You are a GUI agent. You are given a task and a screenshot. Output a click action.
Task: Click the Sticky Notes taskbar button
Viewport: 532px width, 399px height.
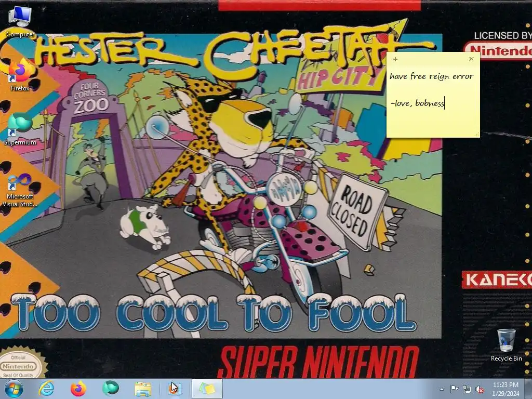tap(207, 389)
